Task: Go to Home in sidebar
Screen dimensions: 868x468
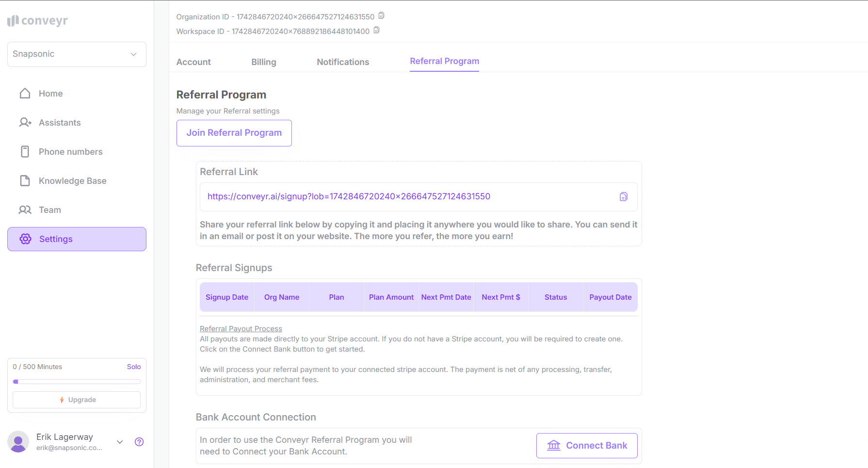Action: 77,94
